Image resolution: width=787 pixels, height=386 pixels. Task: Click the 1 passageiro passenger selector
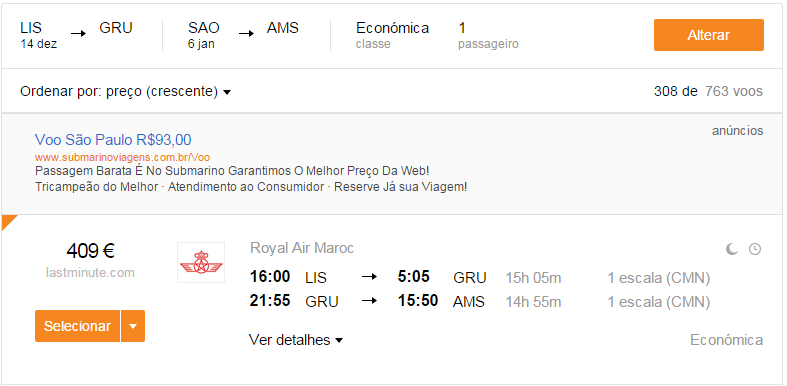[488, 35]
